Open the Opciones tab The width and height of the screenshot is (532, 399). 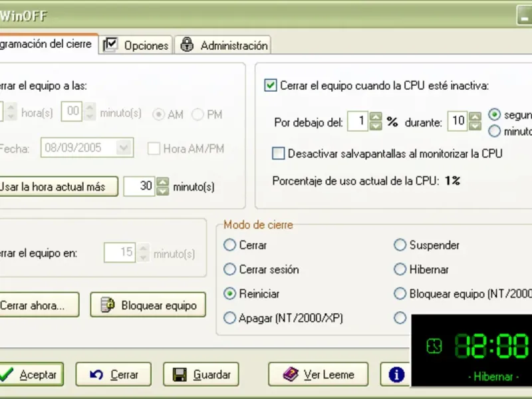click(136, 45)
